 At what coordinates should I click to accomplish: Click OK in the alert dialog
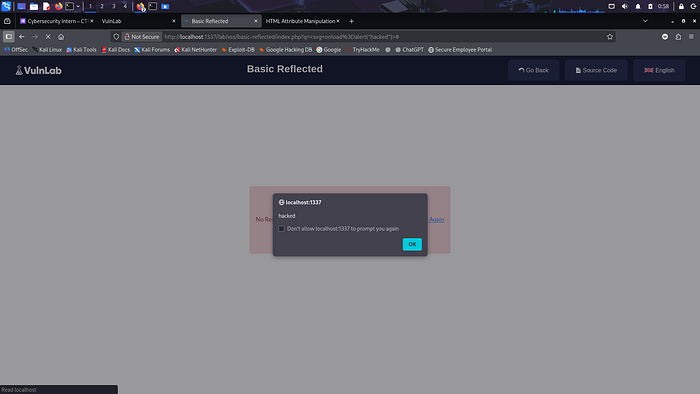pos(412,244)
